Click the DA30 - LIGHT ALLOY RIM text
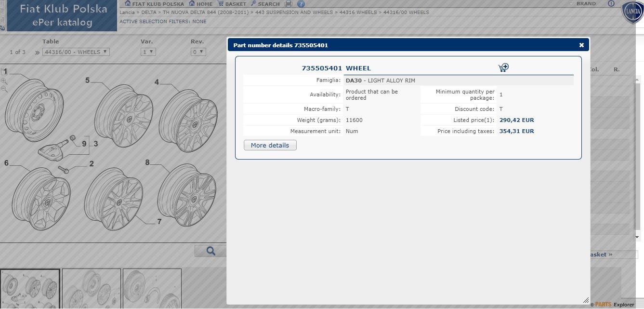The height and width of the screenshot is (309, 644). tap(380, 81)
